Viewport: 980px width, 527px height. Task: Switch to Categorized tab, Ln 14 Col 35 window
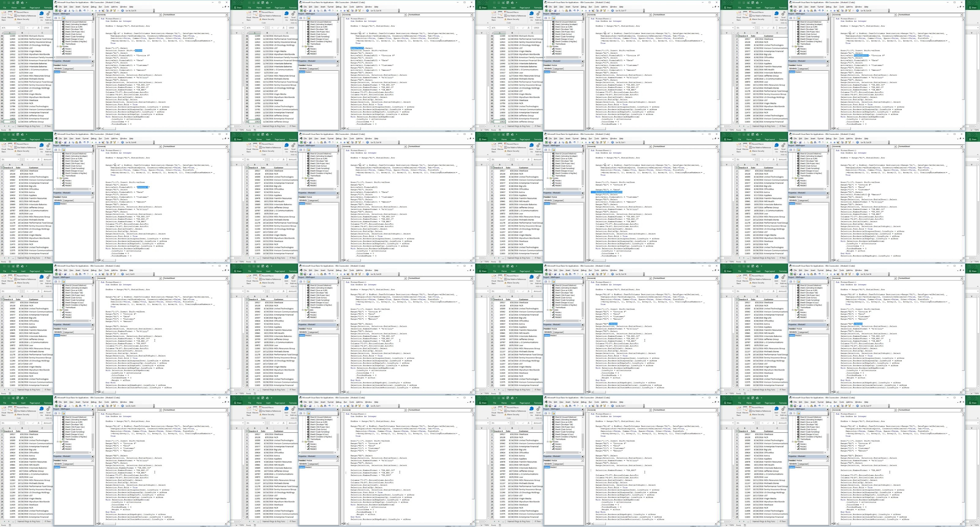(x=69, y=69)
